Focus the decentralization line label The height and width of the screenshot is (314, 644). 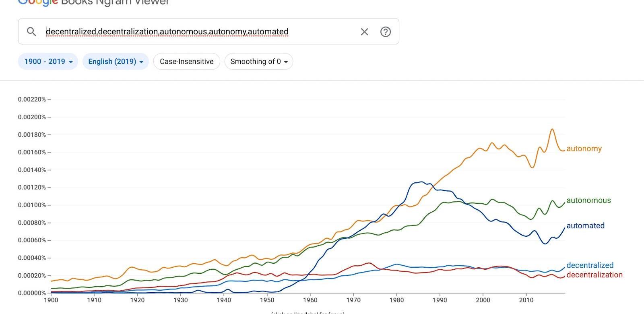pyautogui.click(x=594, y=275)
